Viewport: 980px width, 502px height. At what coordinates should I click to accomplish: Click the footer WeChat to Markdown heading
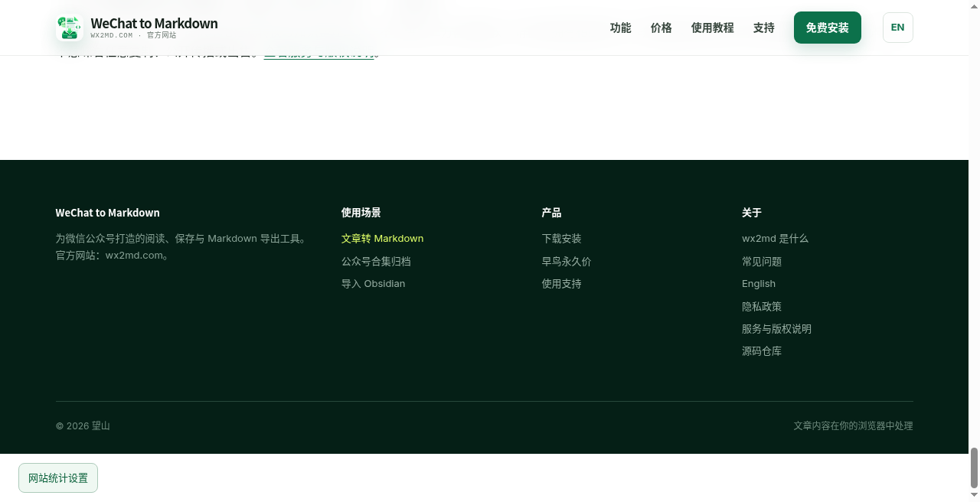tap(108, 213)
